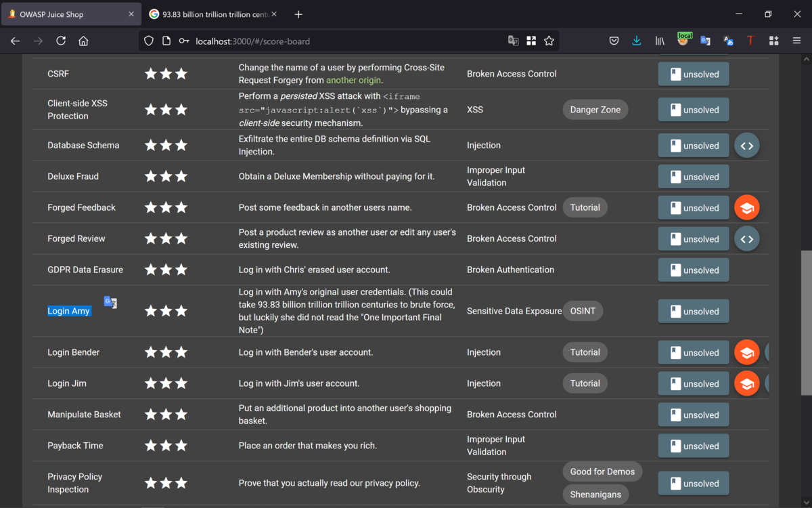The height and width of the screenshot is (508, 812).
Task: Click 'Security through Obscurity' category text
Action: (x=499, y=483)
